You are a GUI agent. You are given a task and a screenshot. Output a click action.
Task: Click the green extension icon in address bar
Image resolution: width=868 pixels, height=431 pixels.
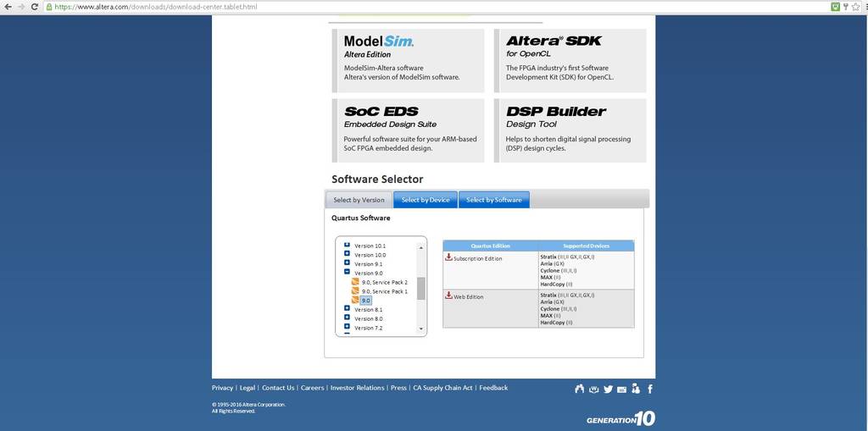coord(836,7)
